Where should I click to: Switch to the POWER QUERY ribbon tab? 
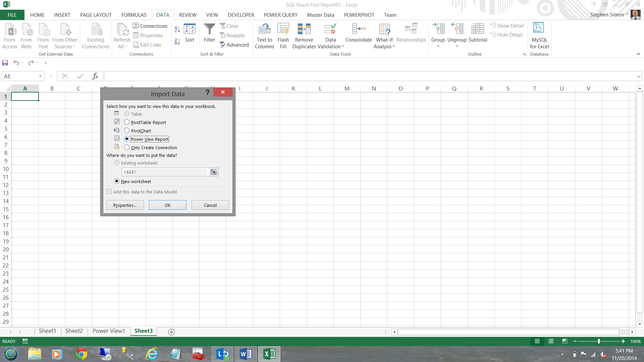280,15
